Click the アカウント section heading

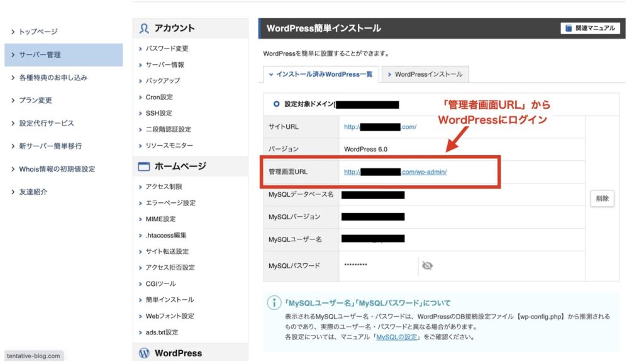(x=175, y=28)
